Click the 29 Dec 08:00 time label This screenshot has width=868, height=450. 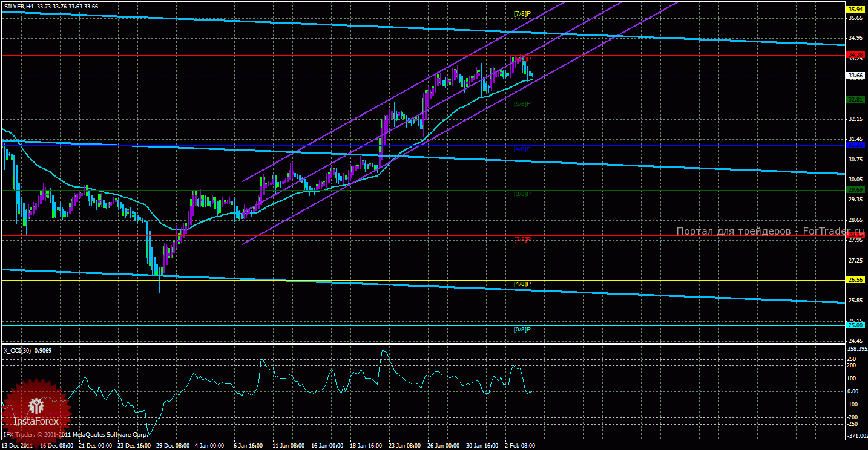tap(172, 446)
